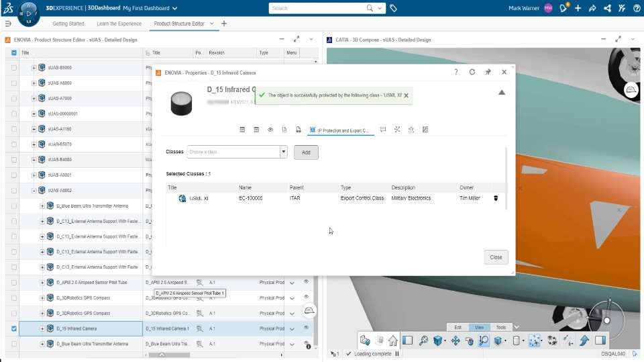The image size is (644, 362).
Task: Switch to the Learn the Experience tab
Action: click(x=119, y=24)
